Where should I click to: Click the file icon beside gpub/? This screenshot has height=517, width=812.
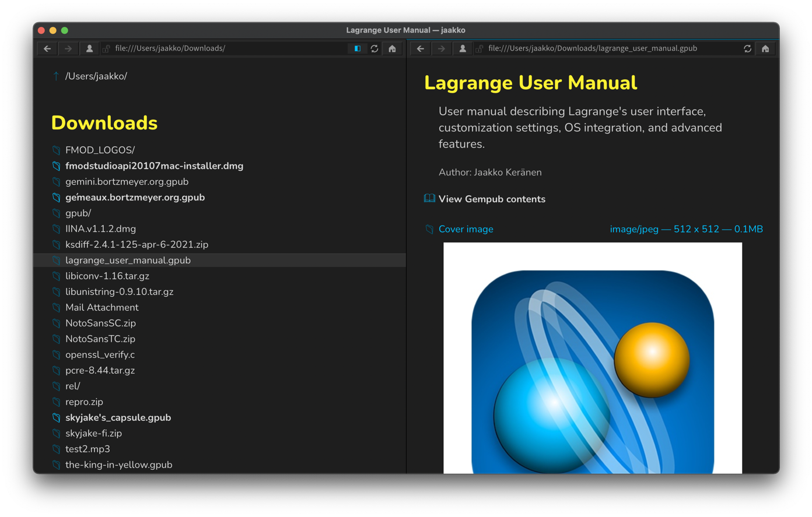(56, 213)
